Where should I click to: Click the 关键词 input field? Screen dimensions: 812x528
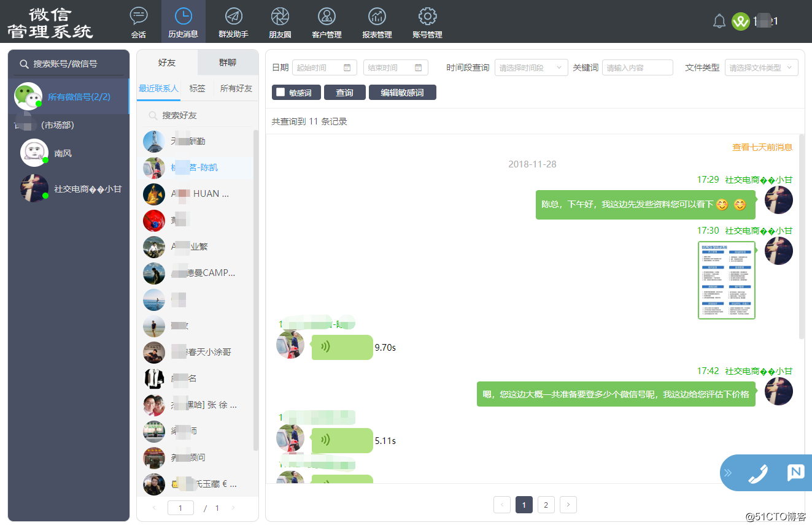(638, 67)
